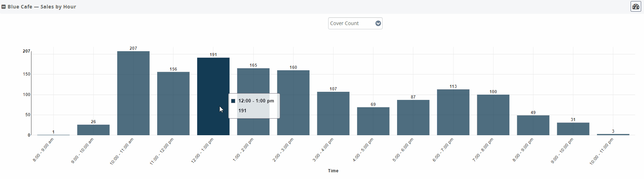Click the Blue Cafe — Sales by Hour title
The width and height of the screenshot is (644, 179).
point(42,7)
